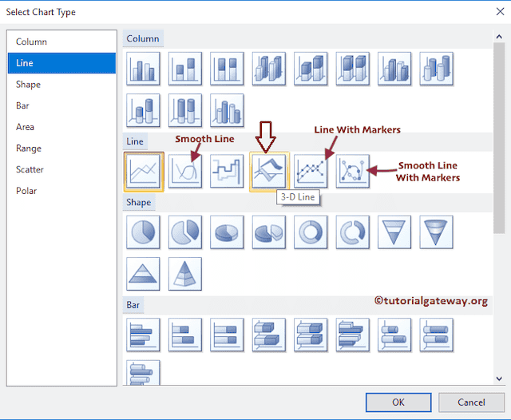Choose the 3-D Funnel chart icon
Viewport: 511px width, 420px height.
pyautogui.click(x=437, y=232)
